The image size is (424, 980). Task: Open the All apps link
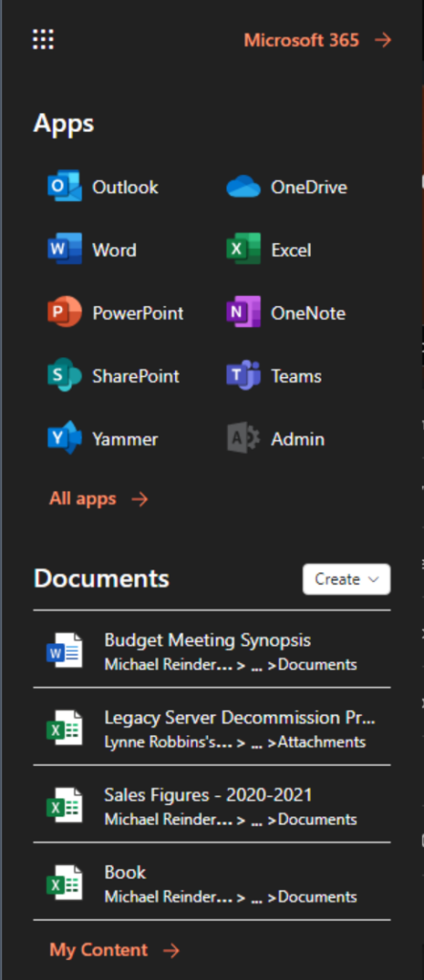click(x=82, y=499)
